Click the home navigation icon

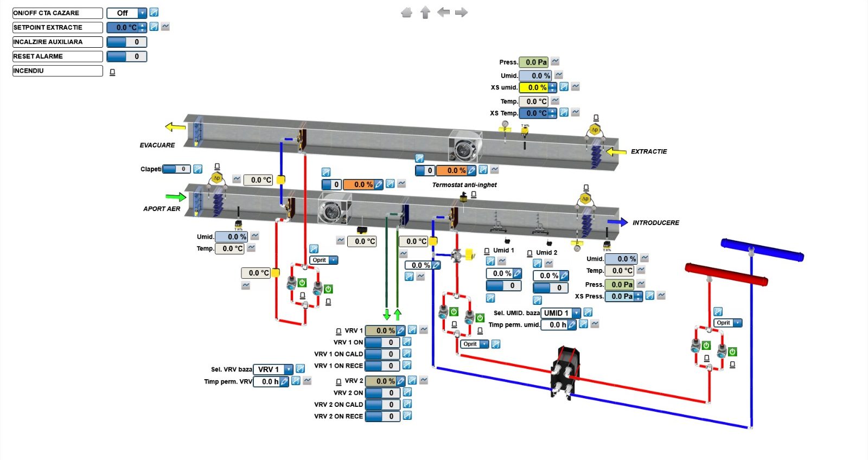[406, 12]
